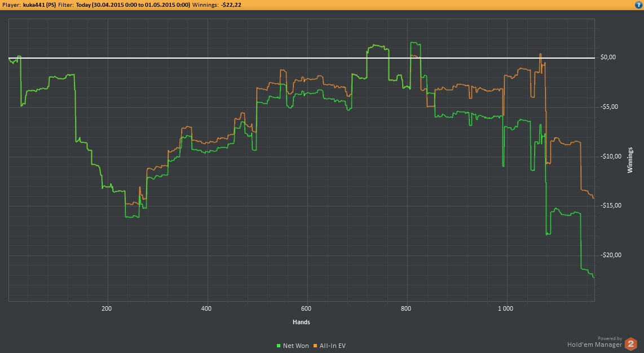This screenshot has width=644, height=353.
Task: Toggle the Net Won series label
Action: tap(295, 346)
